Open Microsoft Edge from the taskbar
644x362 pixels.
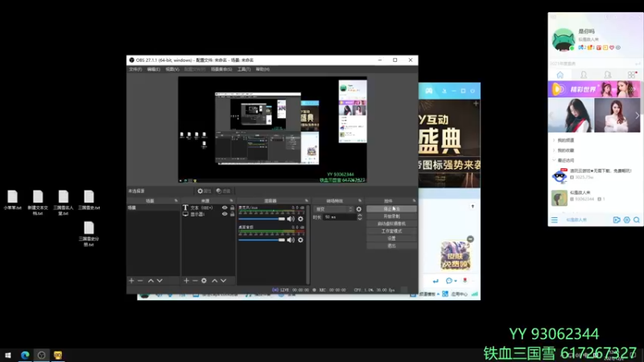click(25, 355)
